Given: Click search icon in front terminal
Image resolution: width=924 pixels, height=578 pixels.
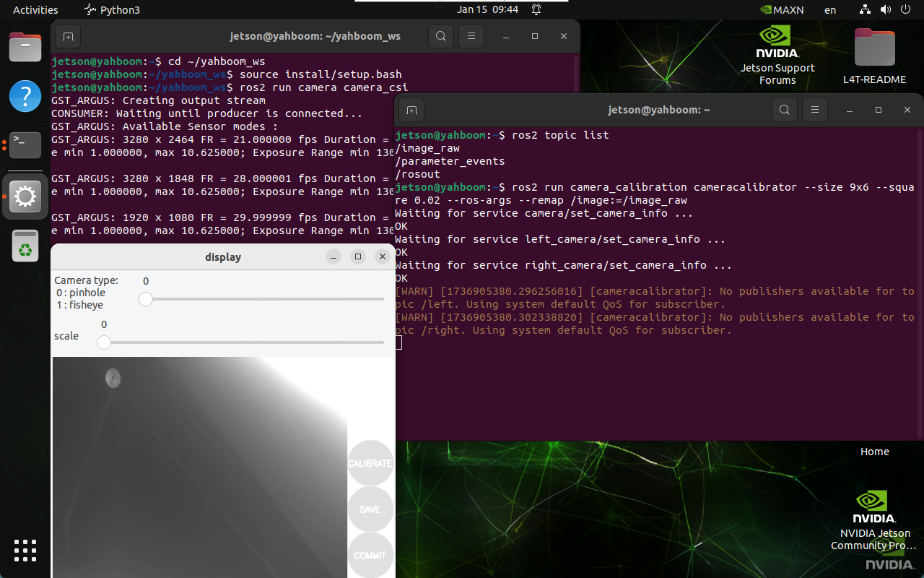Looking at the screenshot, I should click(x=784, y=110).
